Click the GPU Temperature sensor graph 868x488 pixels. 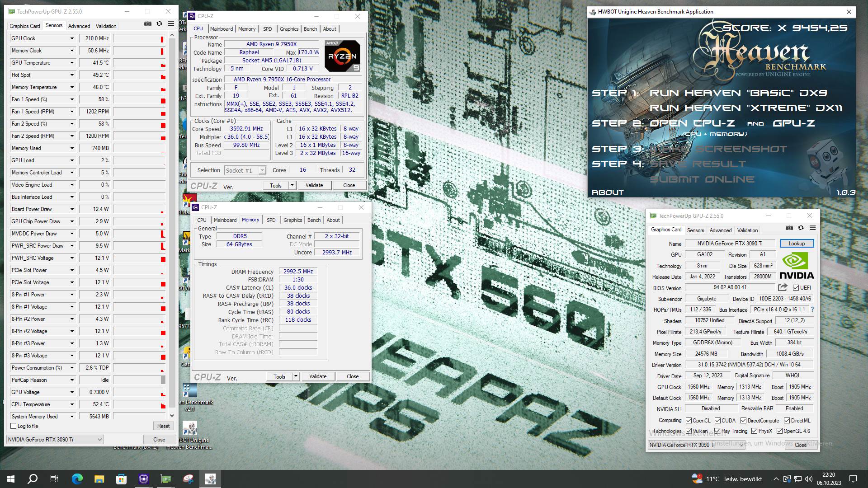point(139,63)
